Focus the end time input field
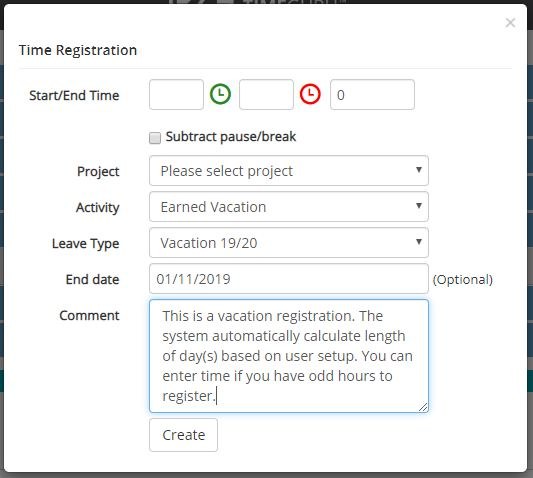Viewport: 533px width, 478px height. tap(266, 95)
